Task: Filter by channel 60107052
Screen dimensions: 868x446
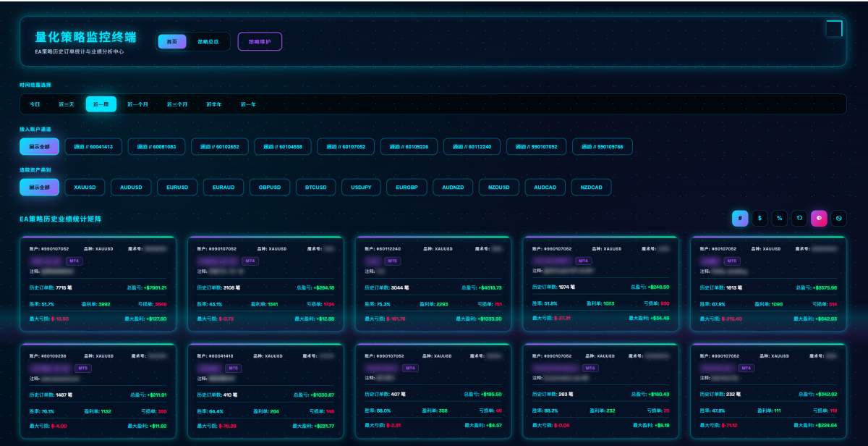Action: tap(346, 146)
